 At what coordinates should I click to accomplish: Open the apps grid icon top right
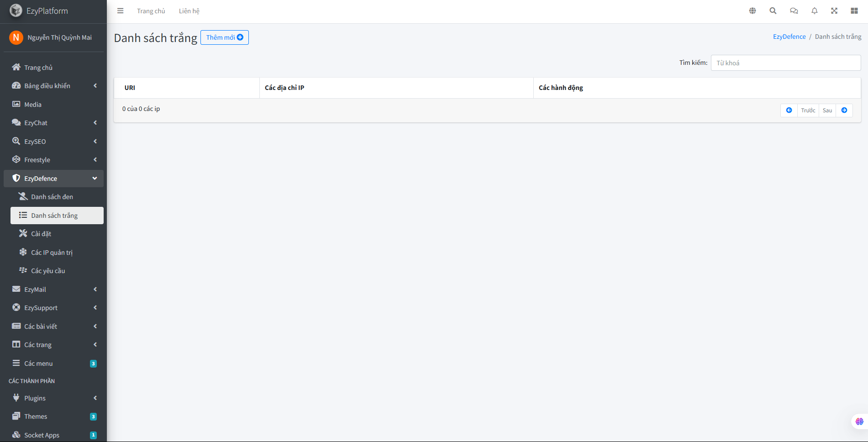point(854,10)
